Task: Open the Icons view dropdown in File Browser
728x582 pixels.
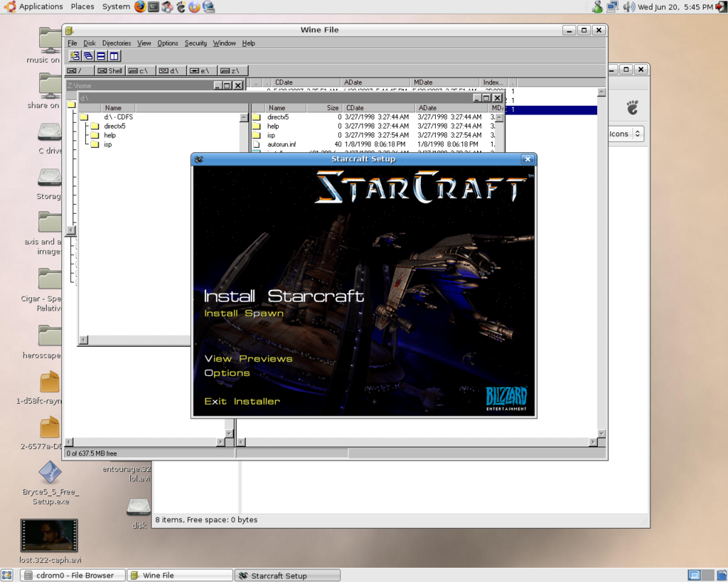Action: coord(626,134)
